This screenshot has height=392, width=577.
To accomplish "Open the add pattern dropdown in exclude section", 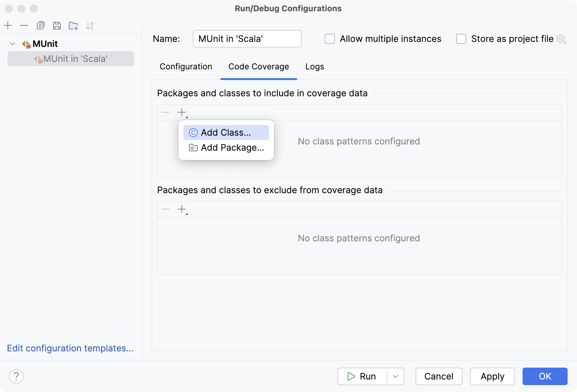I will [182, 209].
